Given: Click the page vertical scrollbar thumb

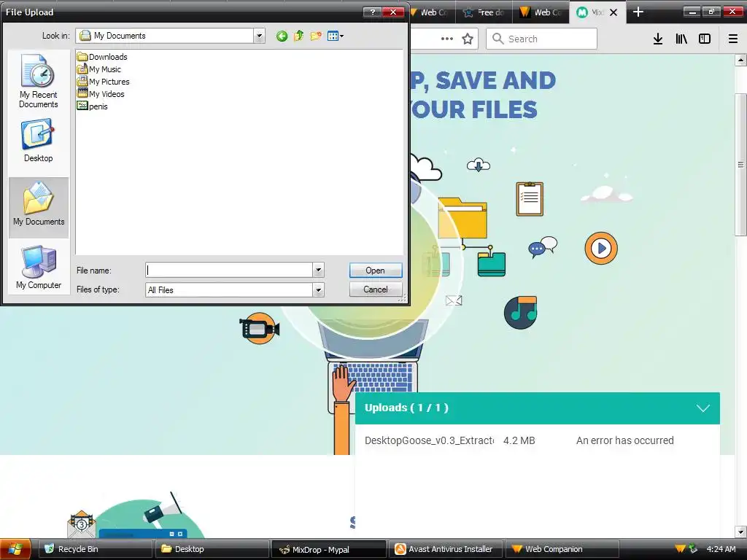Looking at the screenshot, I should (740, 164).
